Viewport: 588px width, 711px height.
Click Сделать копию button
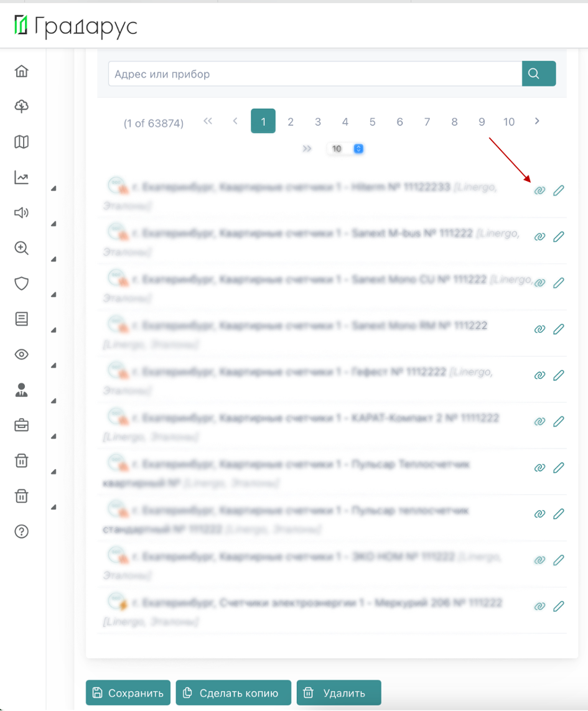(233, 693)
